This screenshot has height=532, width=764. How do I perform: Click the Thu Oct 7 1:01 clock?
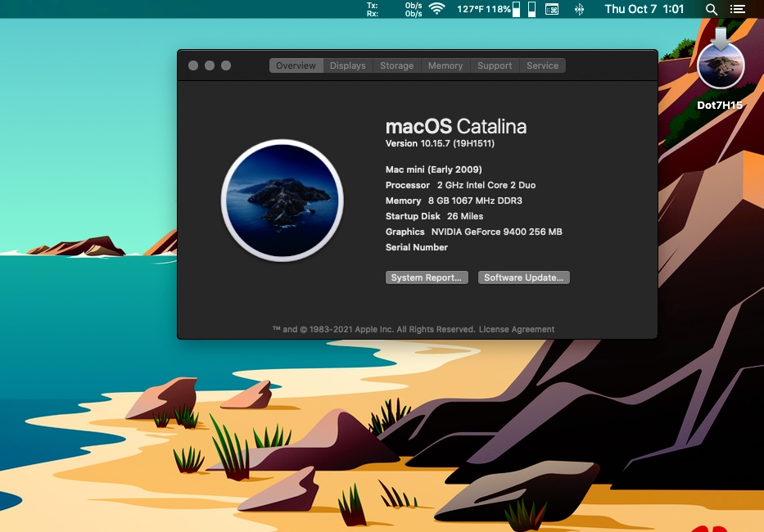click(x=644, y=9)
